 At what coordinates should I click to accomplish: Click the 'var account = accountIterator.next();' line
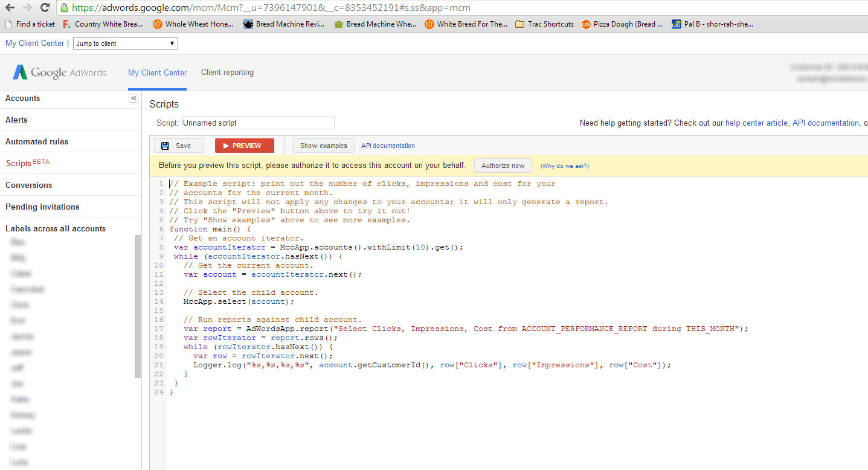[272, 274]
